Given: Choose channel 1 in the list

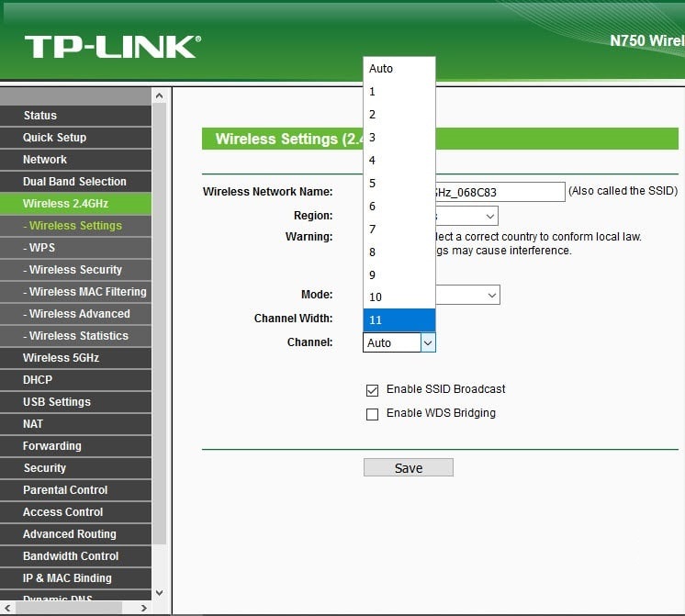Looking at the screenshot, I should click(x=399, y=91).
